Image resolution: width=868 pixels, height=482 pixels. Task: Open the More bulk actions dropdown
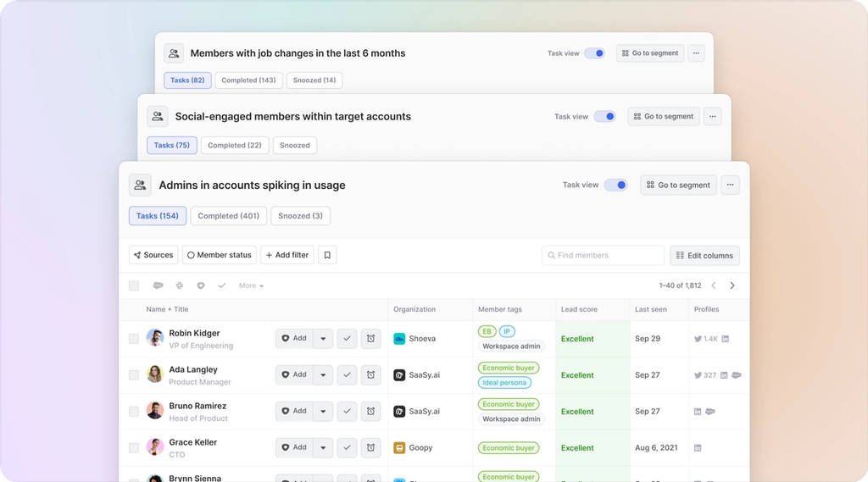(251, 285)
